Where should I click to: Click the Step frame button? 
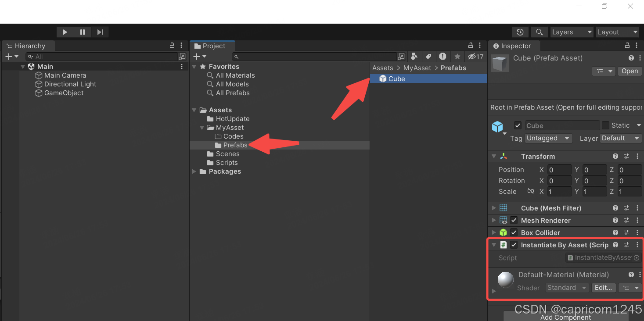tap(100, 32)
